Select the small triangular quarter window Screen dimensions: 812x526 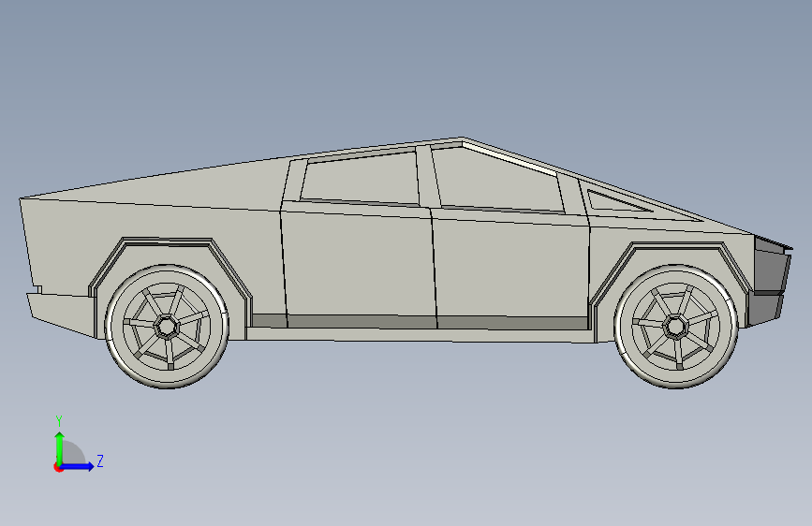point(615,202)
